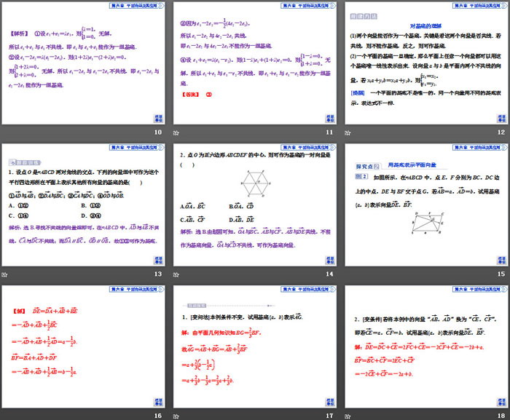Image resolution: width=510 pixels, height=420 pixels.
Task: Click the blue section heading on slide 12
Action: (x=425, y=24)
